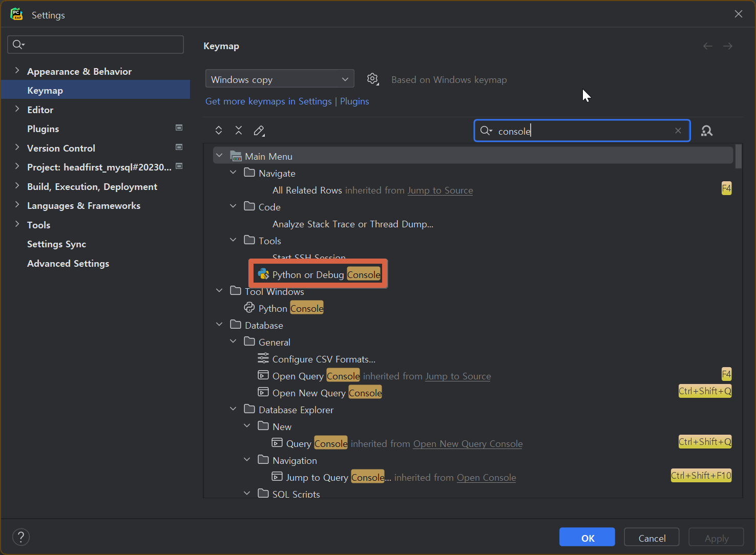The image size is (756, 555).
Task: Select the All Related Rows action
Action: pyautogui.click(x=307, y=190)
